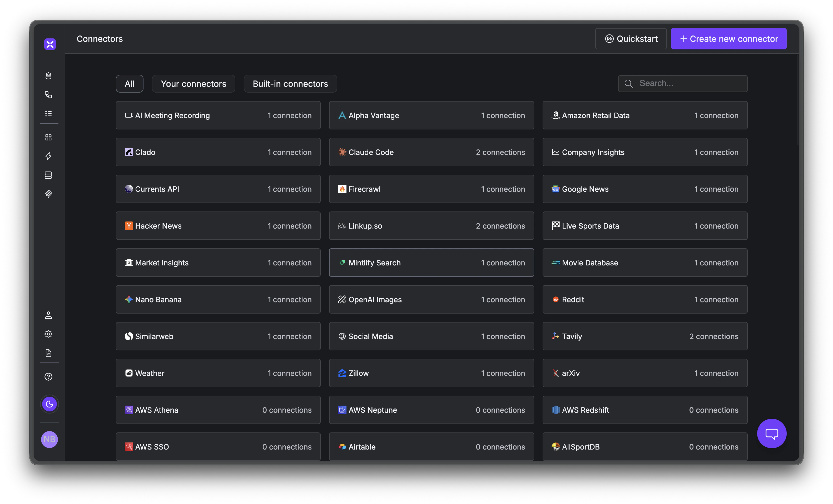
Task: Open the Mintlify Search connector card
Action: tap(431, 263)
